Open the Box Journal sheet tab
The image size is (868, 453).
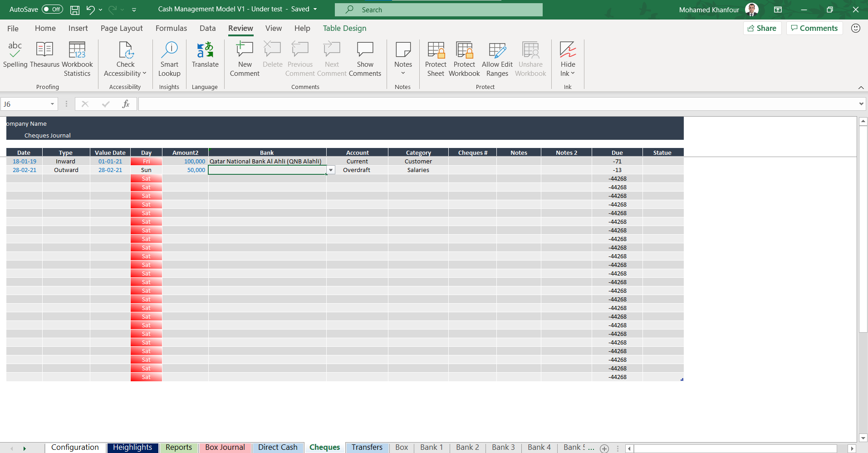point(225,448)
